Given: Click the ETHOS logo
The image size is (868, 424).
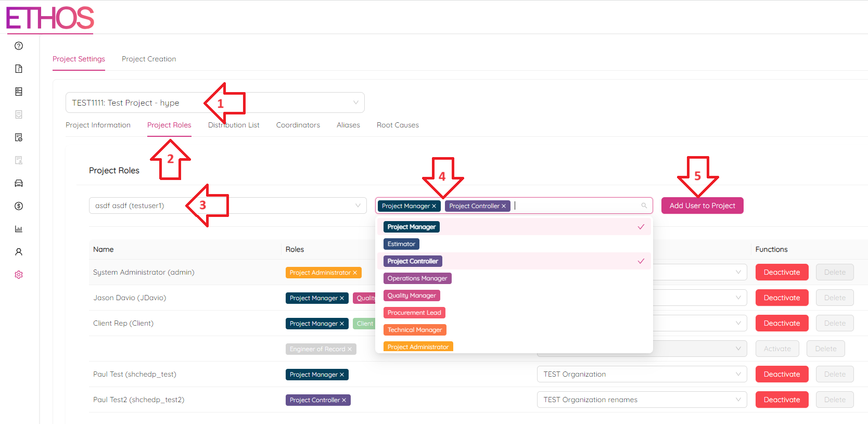Looking at the screenshot, I should click(50, 18).
